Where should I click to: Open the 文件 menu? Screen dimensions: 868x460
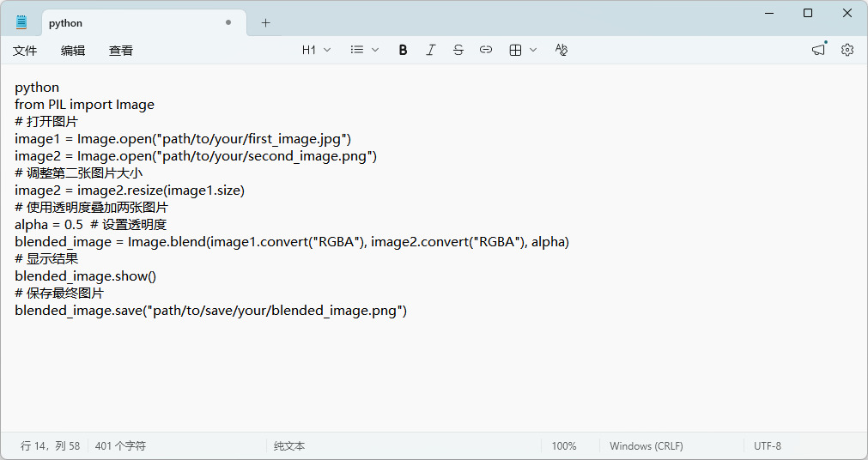click(x=25, y=51)
